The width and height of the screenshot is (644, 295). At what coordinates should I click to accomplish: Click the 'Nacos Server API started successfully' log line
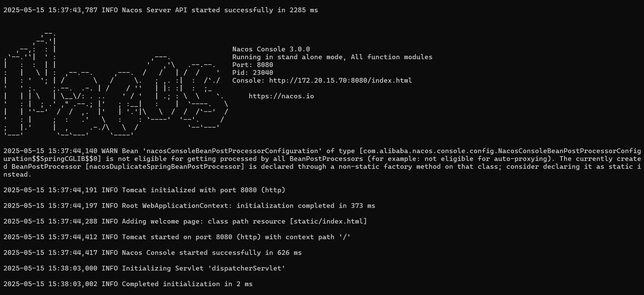160,10
